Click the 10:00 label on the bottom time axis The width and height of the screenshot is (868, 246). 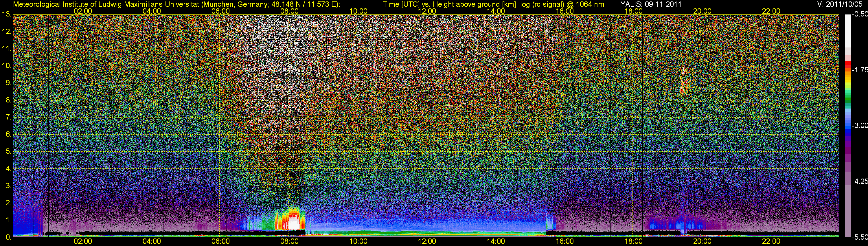tap(358, 241)
